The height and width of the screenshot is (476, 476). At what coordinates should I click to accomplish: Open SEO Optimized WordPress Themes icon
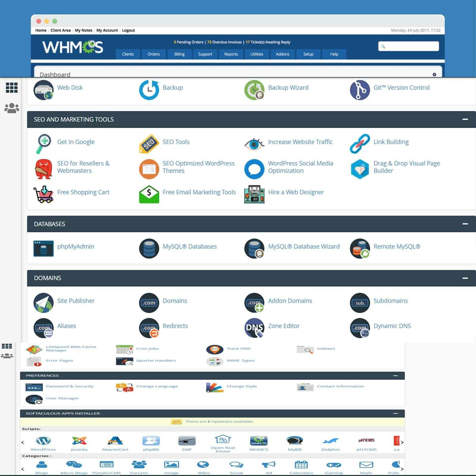click(x=149, y=169)
